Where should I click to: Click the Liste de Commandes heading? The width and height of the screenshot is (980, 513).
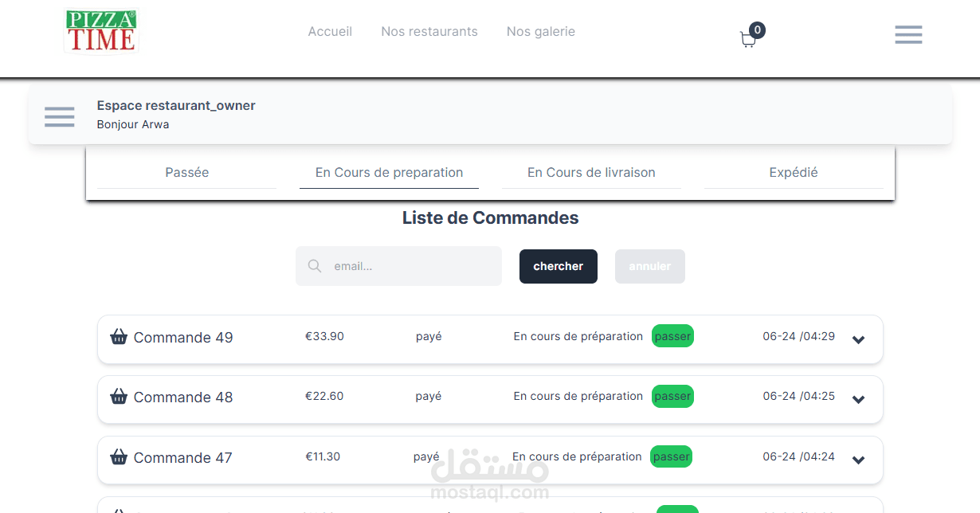point(490,218)
